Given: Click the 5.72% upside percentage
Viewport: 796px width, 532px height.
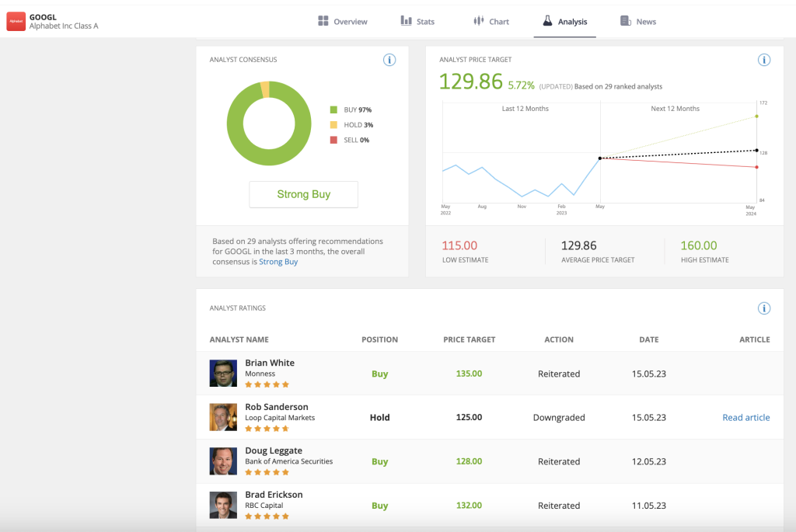Looking at the screenshot, I should point(521,85).
